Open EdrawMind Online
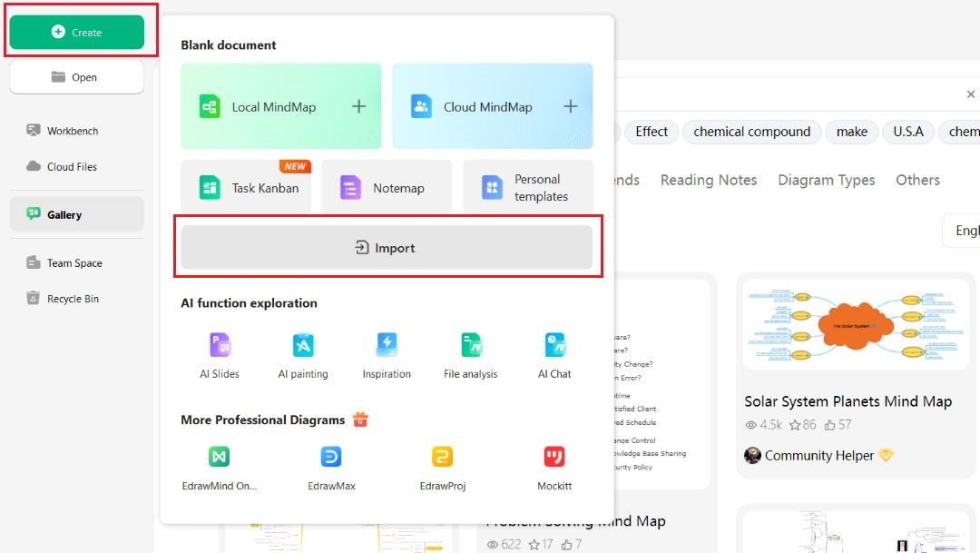Image resolution: width=980 pixels, height=553 pixels. 220,468
